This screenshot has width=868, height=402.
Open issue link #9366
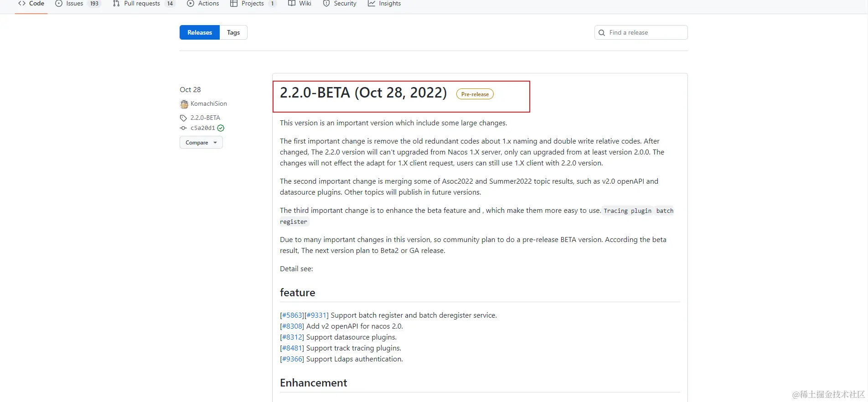pyautogui.click(x=292, y=359)
